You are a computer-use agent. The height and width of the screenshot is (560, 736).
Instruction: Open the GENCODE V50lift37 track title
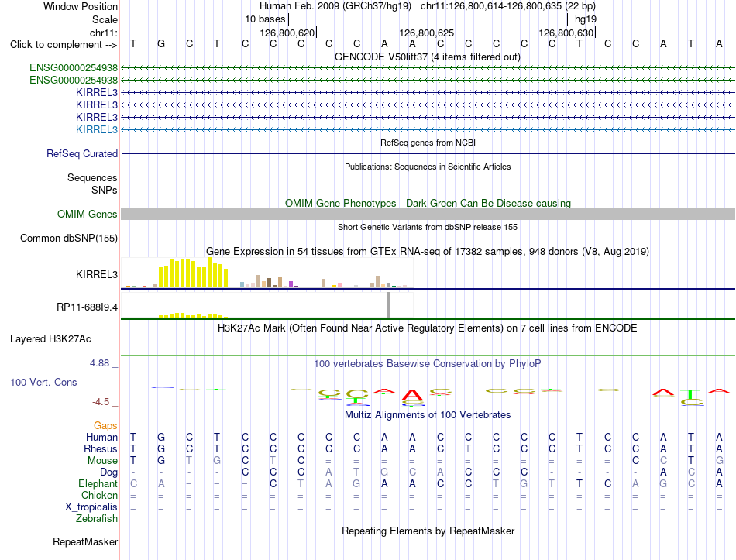point(427,57)
